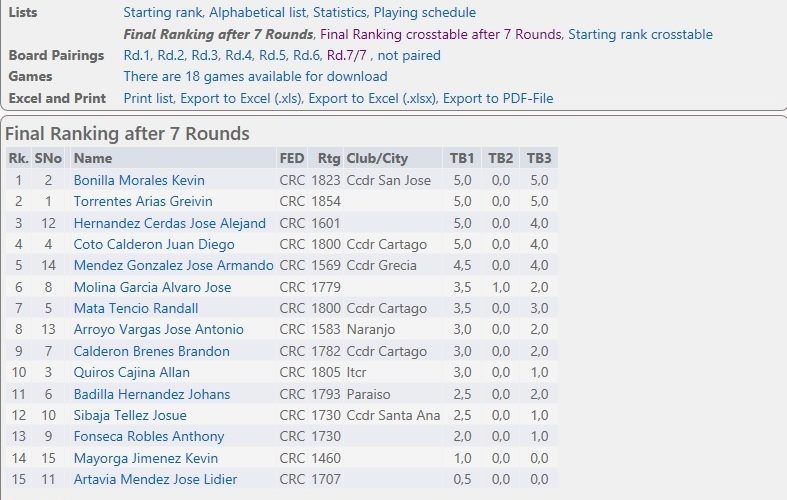Open player Mendez Gonzalez Jose Armando
787x500 pixels.
[174, 266]
